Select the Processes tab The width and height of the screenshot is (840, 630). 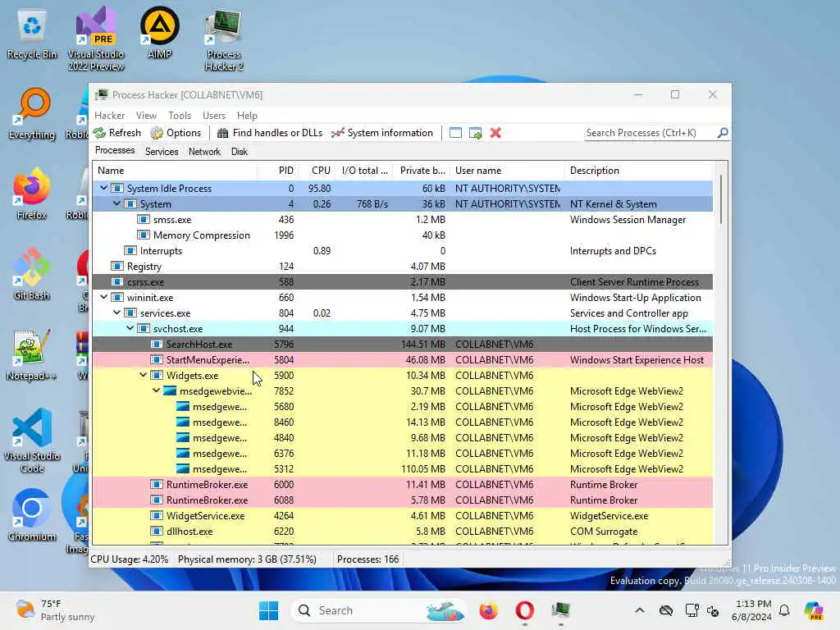click(x=115, y=151)
